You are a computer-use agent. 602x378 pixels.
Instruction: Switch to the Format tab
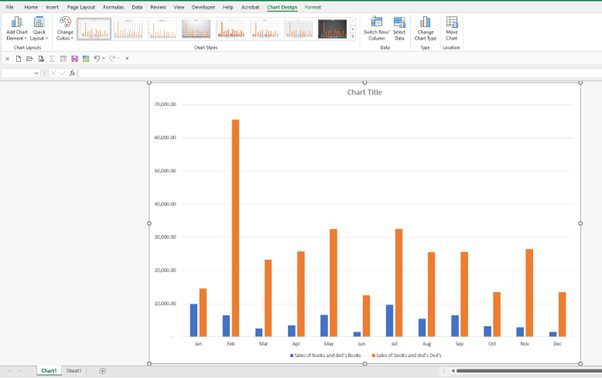[313, 7]
